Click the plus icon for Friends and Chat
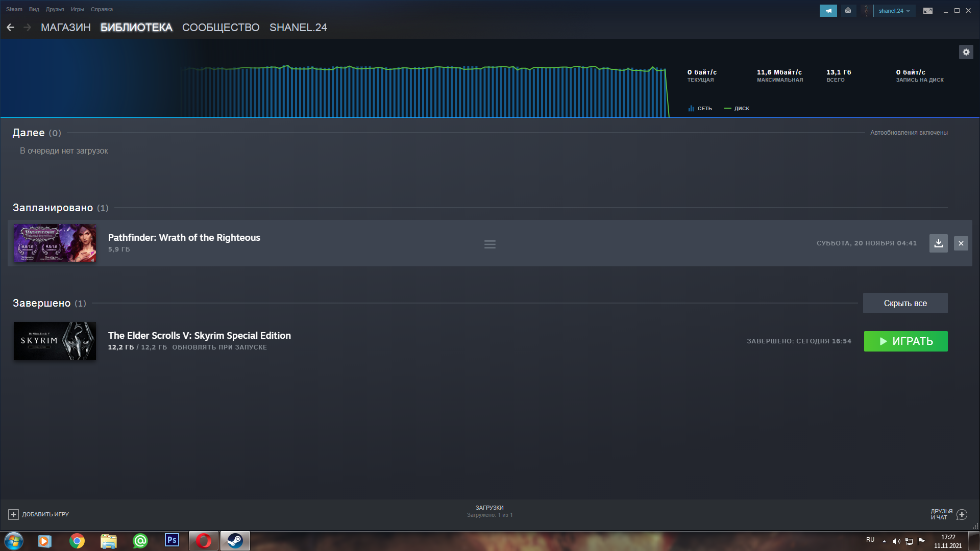 [x=962, y=514]
